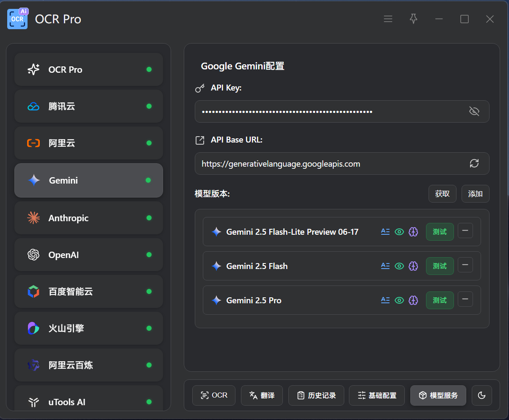This screenshot has width=509, height=420.
Task: Select OCR Pro service in sidebar
Action: pos(89,69)
